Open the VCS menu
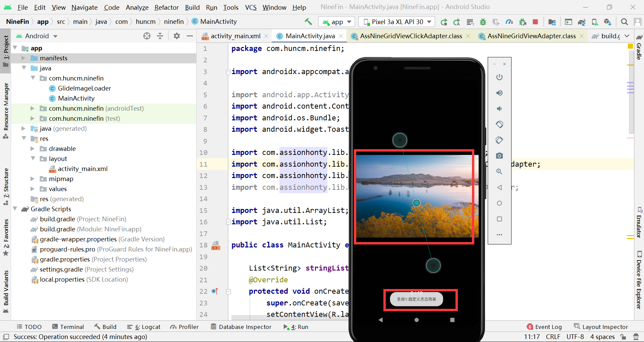 click(x=251, y=7)
